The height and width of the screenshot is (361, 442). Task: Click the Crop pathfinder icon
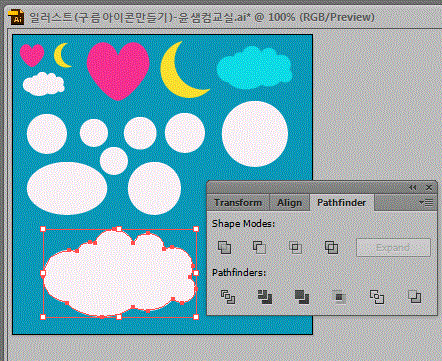(339, 297)
